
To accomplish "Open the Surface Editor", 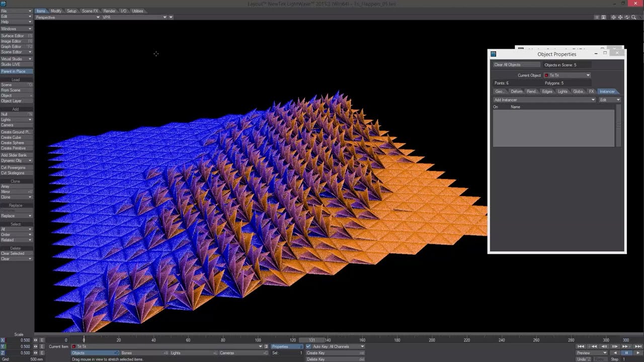I will pyautogui.click(x=16, y=36).
